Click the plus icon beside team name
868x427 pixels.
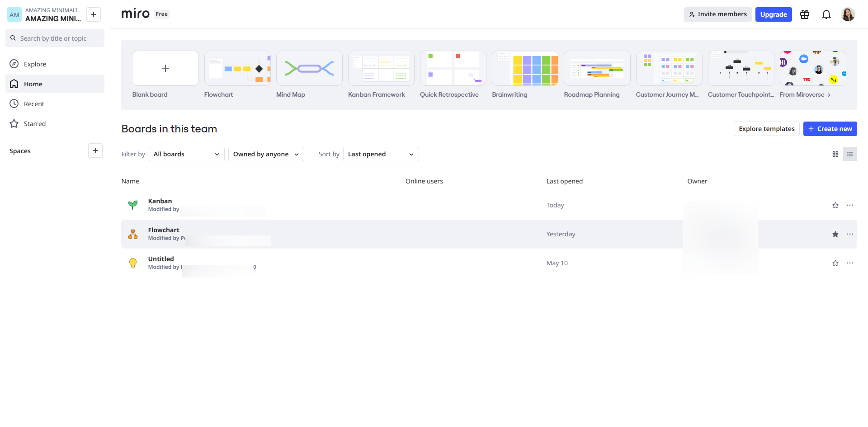(94, 14)
